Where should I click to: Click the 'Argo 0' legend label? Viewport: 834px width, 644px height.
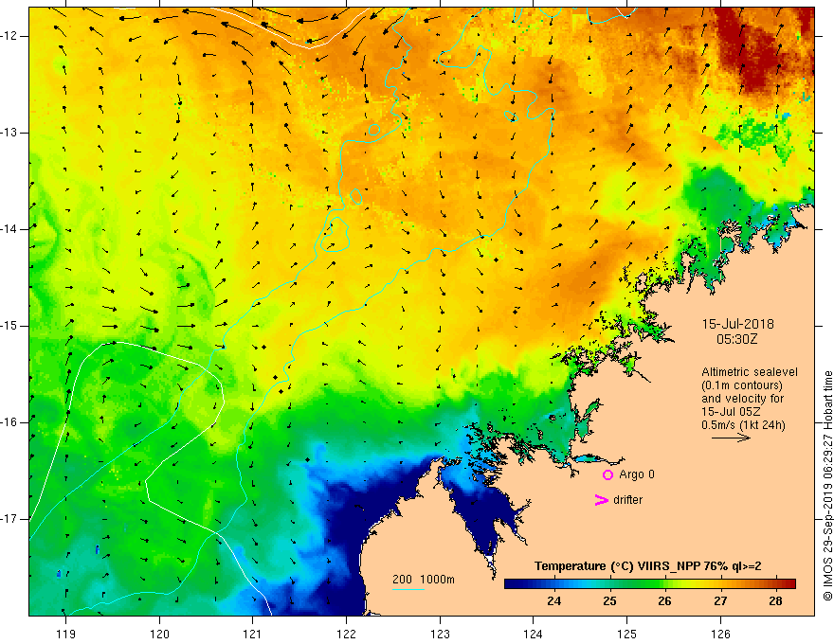coord(637,474)
